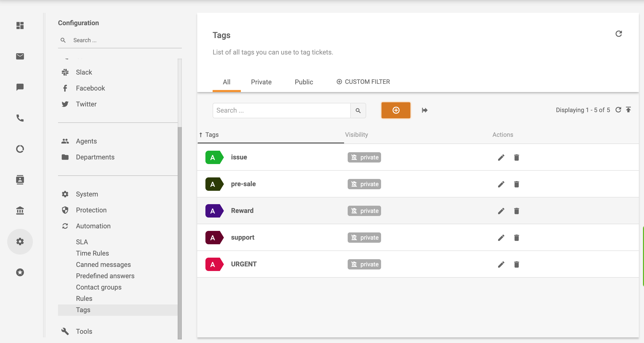Switch to the Public tab
Screen dimensions: 644x343
[304, 82]
